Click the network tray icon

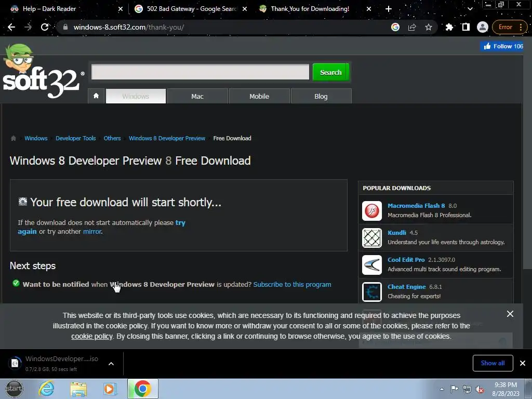click(x=467, y=389)
